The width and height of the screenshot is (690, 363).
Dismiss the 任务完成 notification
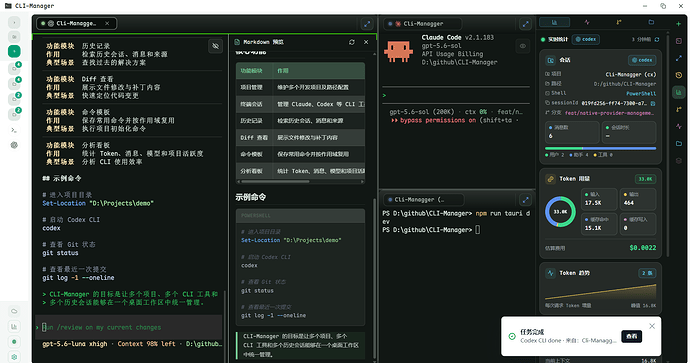[652, 326]
